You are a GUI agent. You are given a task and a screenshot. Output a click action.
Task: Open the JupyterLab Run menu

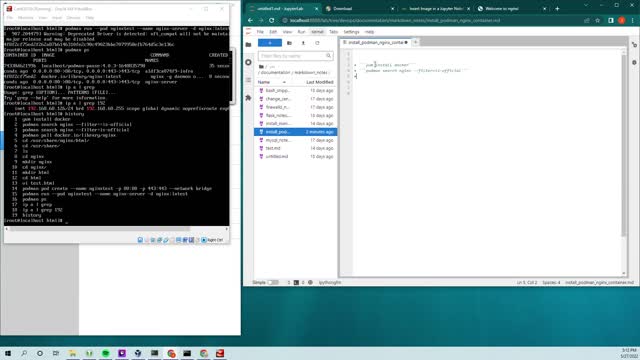click(301, 32)
